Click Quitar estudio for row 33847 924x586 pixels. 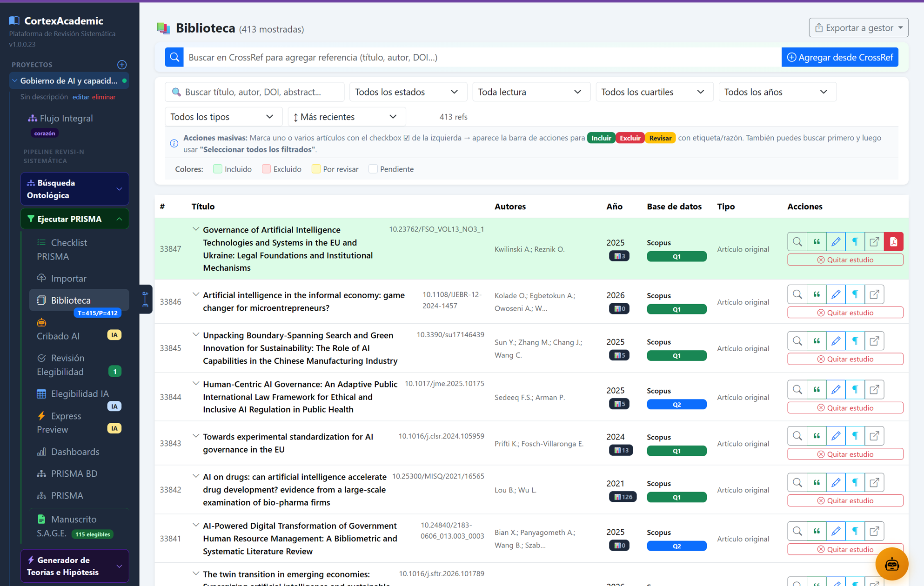coord(845,260)
